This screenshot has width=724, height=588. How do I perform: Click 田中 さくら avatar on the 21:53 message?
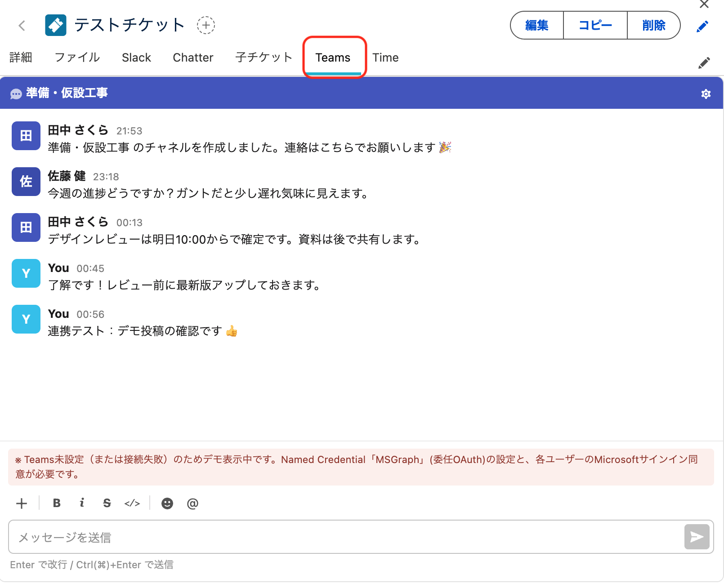[26, 136]
